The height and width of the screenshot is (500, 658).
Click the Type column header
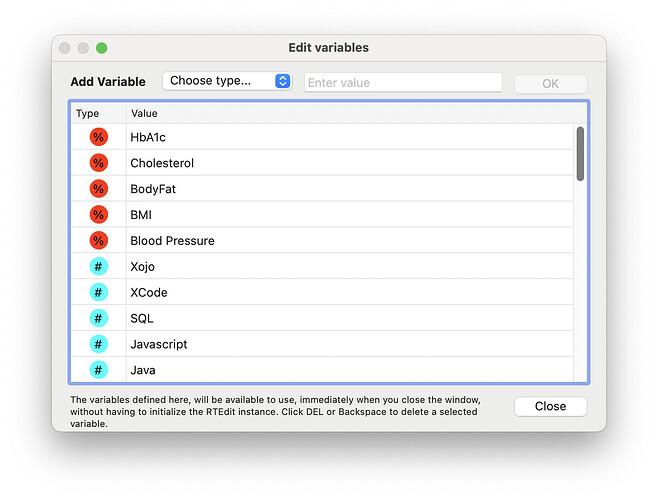coord(99,113)
